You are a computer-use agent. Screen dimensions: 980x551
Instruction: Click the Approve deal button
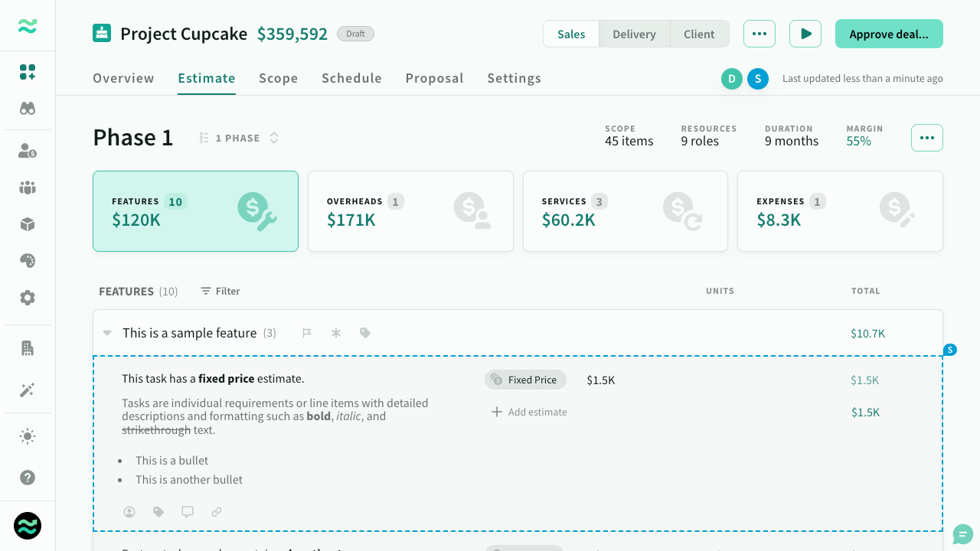(x=888, y=34)
